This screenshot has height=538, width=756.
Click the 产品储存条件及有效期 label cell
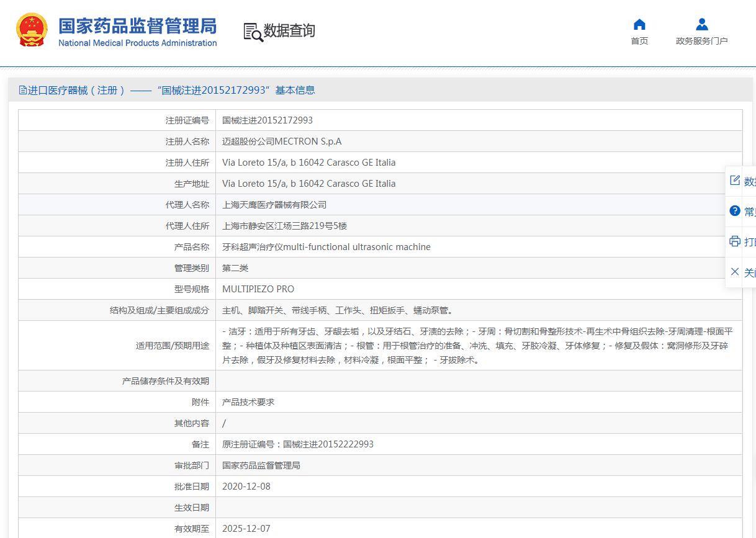117,381
